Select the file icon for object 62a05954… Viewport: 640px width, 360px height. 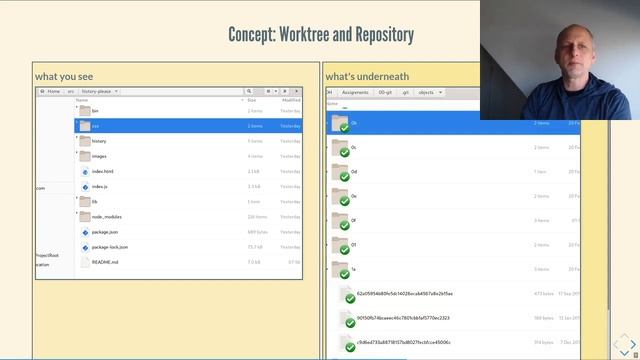(x=347, y=294)
